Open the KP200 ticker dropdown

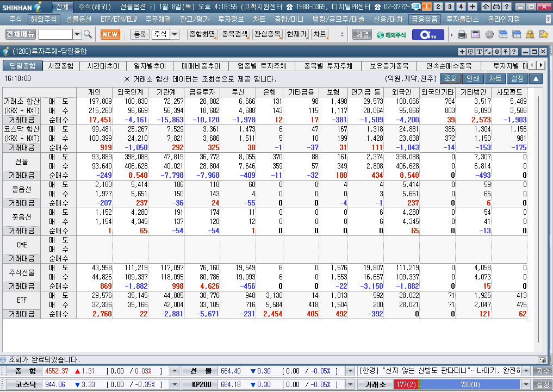tap(350, 384)
